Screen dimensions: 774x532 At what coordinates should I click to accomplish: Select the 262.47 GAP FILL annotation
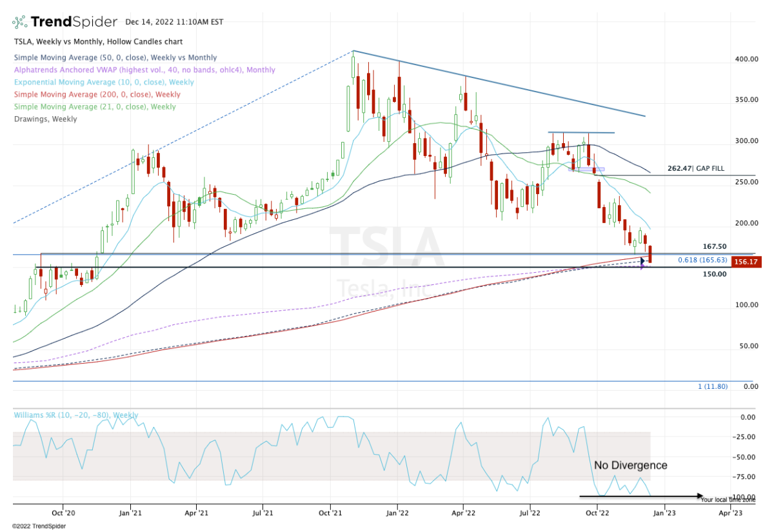click(x=696, y=168)
